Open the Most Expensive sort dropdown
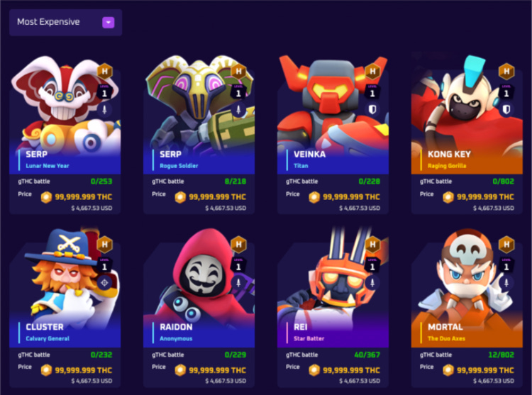Viewport: 532px width, 395px height. pos(65,23)
